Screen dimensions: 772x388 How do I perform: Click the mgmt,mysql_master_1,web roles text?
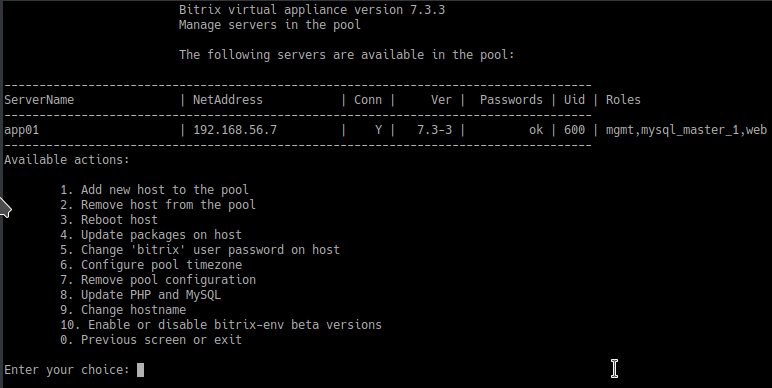pyautogui.click(x=686, y=130)
